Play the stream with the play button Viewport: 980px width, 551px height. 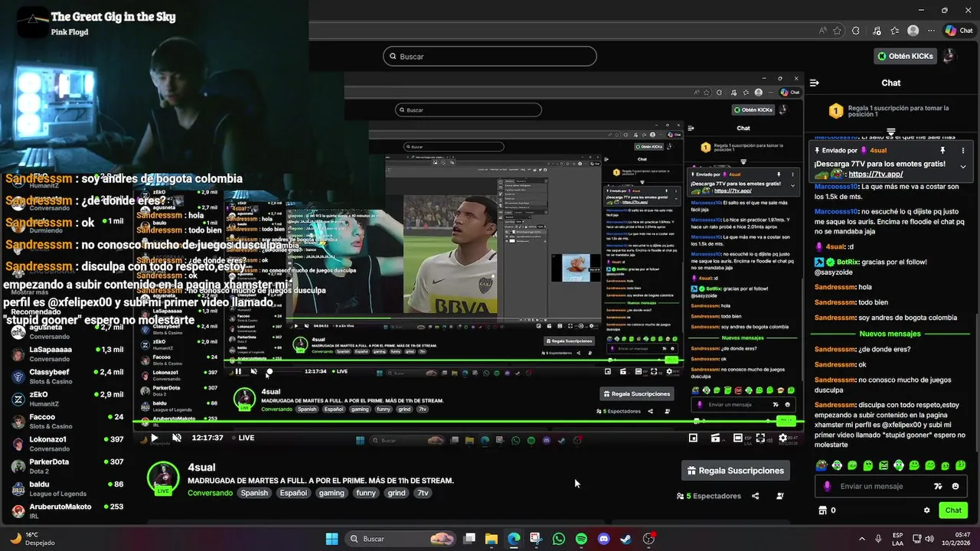point(154,438)
